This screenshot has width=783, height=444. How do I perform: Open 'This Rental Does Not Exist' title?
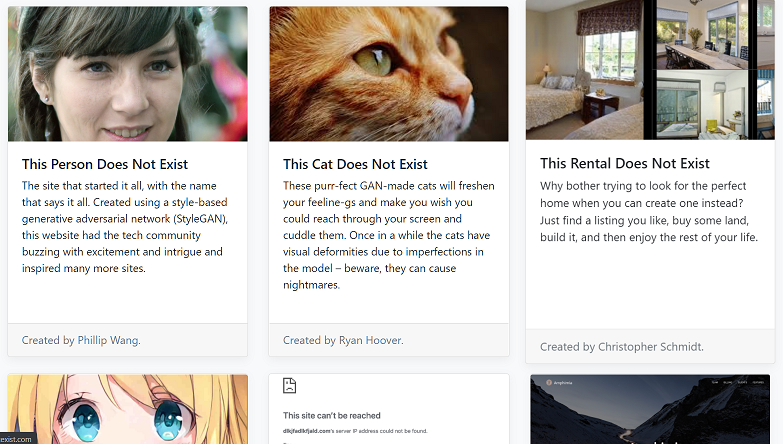625,163
